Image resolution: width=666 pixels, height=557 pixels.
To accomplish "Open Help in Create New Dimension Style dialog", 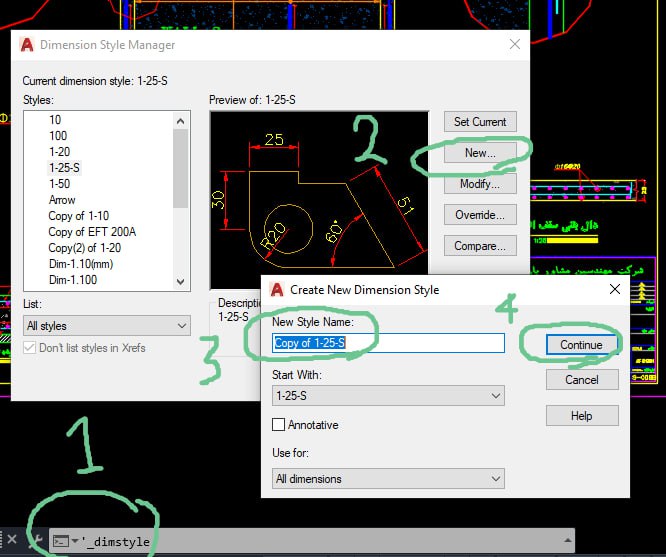I will click(x=582, y=416).
